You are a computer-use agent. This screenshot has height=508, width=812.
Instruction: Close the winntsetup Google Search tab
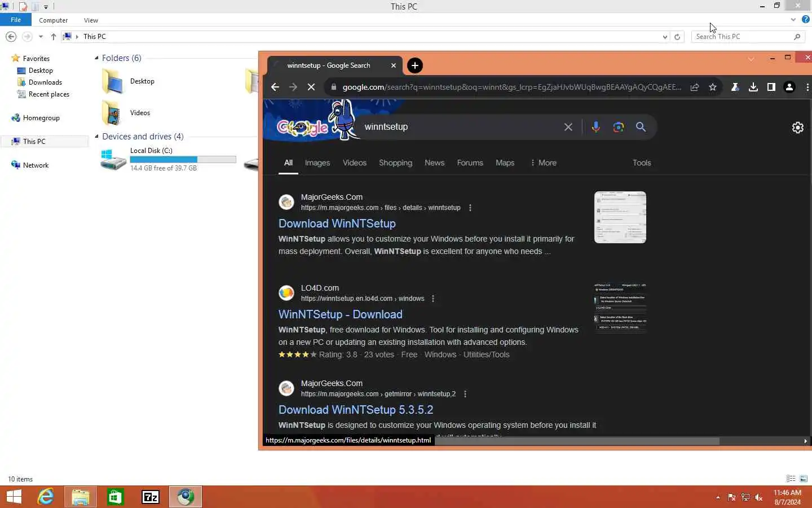click(x=394, y=65)
